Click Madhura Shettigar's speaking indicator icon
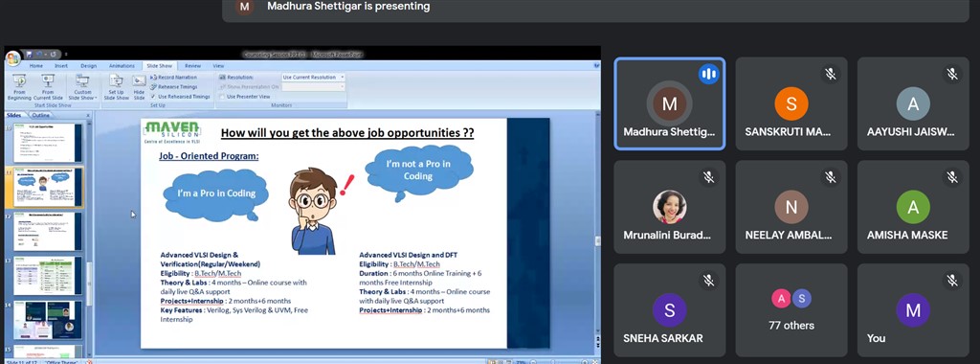 coord(708,75)
